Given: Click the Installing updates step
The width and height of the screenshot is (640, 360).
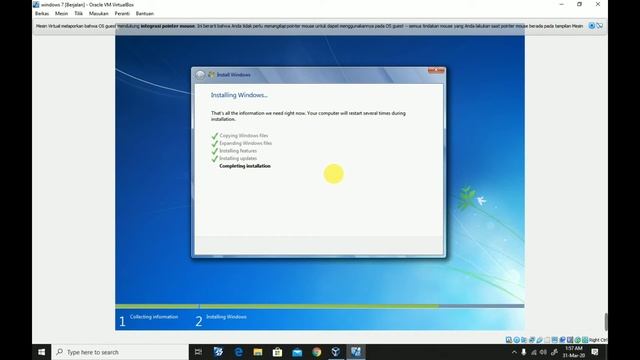Looking at the screenshot, I should tap(238, 158).
